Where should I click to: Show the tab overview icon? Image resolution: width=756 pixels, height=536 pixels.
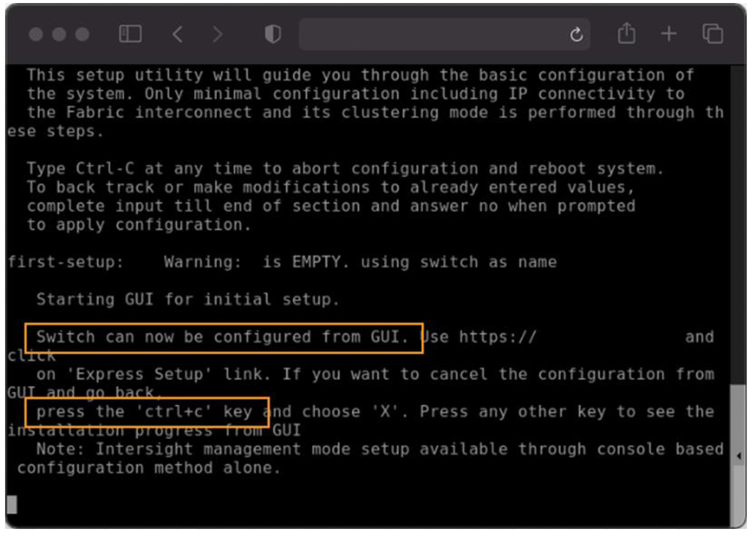click(x=713, y=34)
